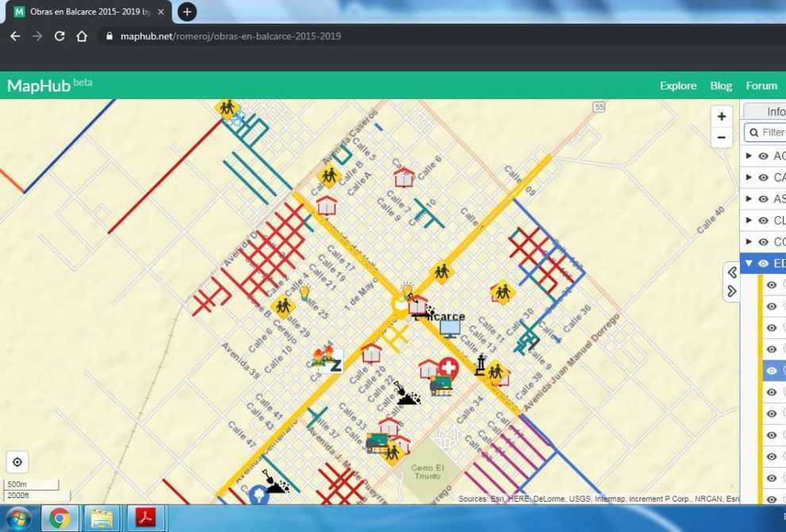
Task: Click the route 55 shield marker
Action: click(x=599, y=107)
